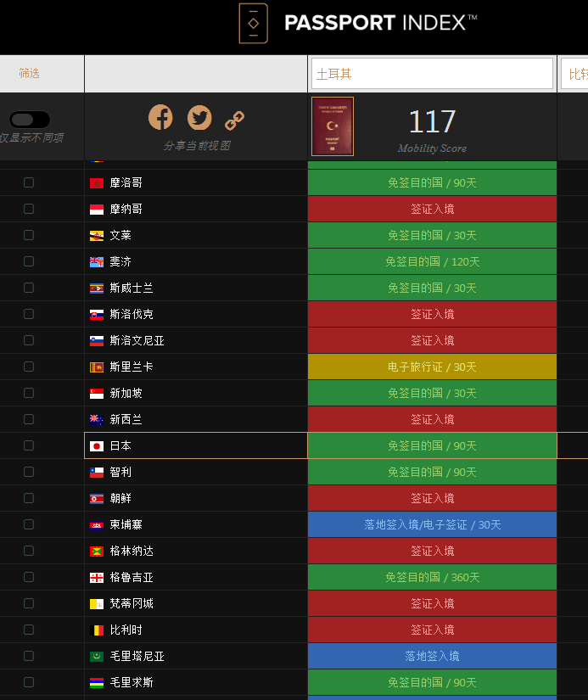Click the Cambodia flag icon

(97, 525)
